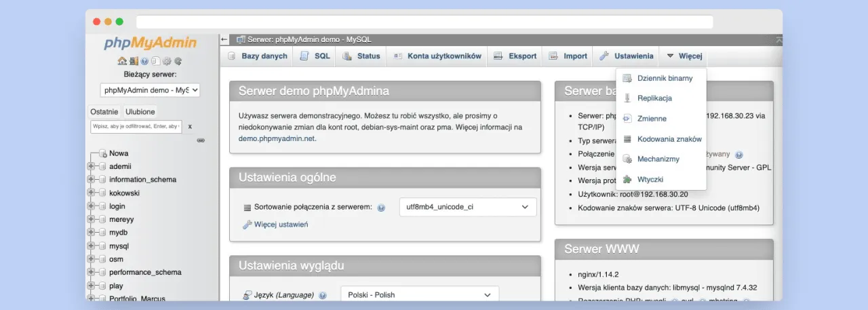Clear database filter with the x button
The image size is (868, 310).
click(x=190, y=126)
